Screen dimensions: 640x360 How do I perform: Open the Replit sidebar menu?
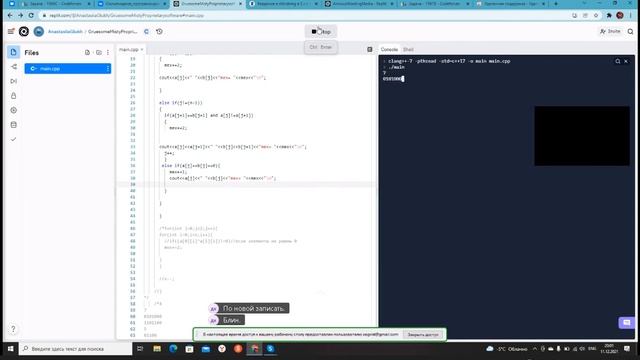click(11, 31)
